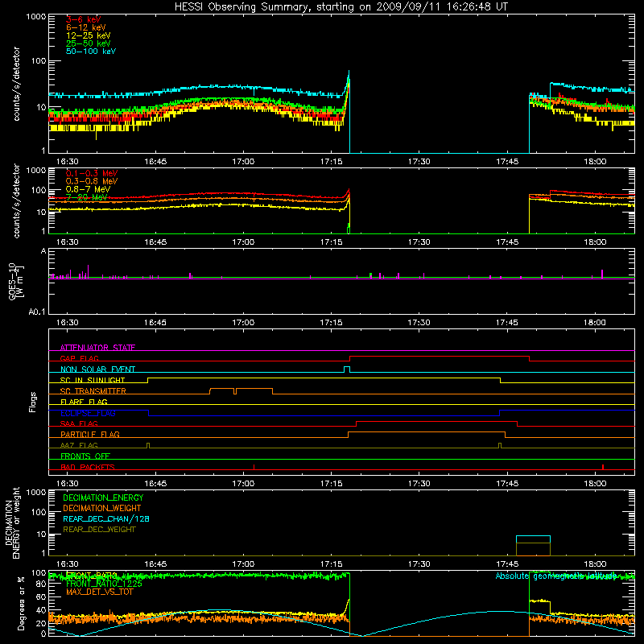This screenshot has height=644, width=644.
Task: Select the 'DECIMATION ENERGY or weight' axis label
Action: [12, 522]
